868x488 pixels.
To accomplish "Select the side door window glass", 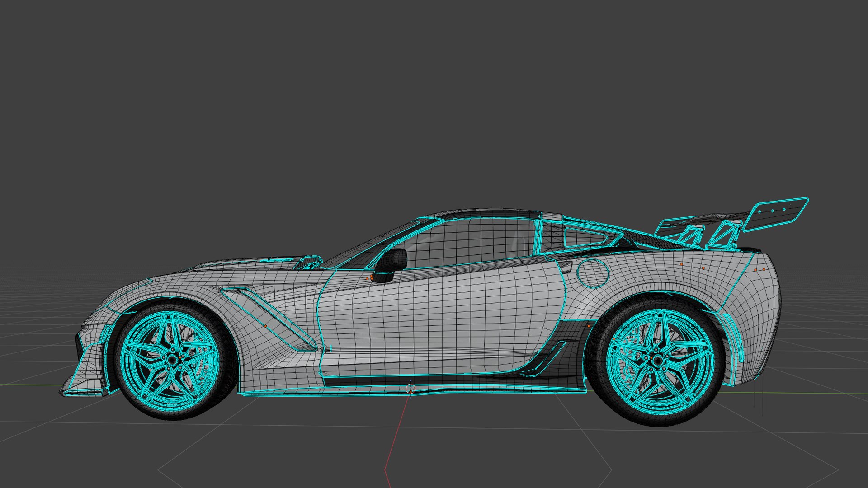I will pos(468,244).
